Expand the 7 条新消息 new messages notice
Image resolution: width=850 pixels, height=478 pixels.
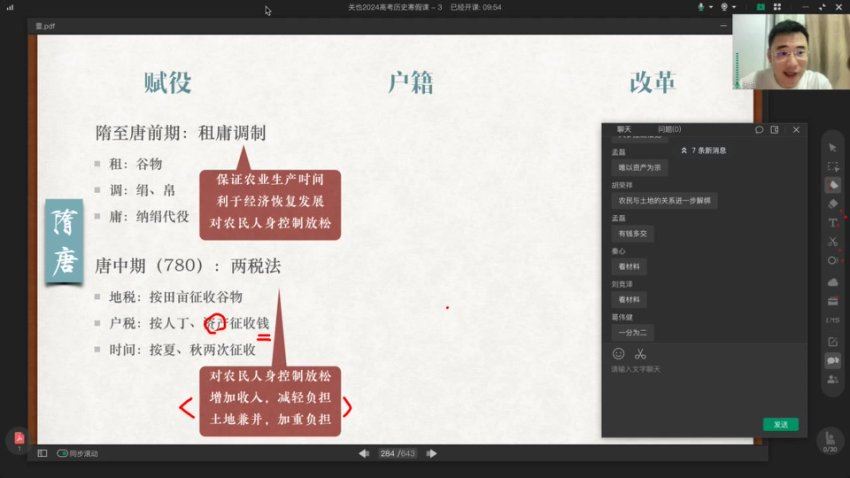(x=703, y=150)
